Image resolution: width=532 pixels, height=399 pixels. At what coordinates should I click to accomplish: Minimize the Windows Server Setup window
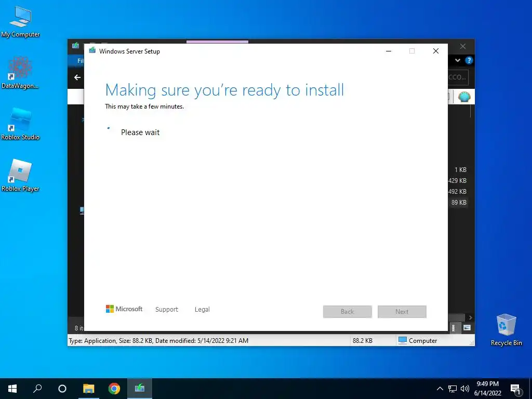(x=389, y=51)
